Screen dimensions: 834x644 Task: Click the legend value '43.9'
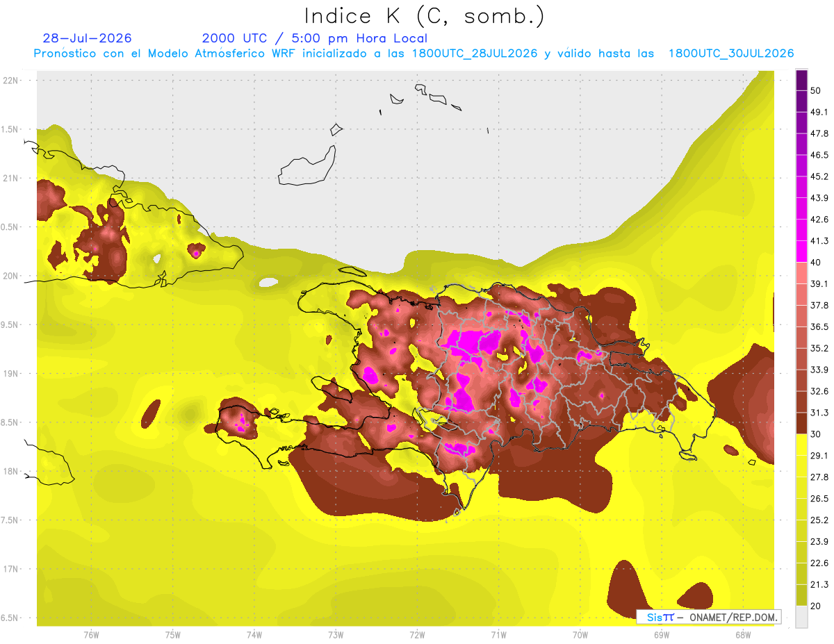click(819, 198)
